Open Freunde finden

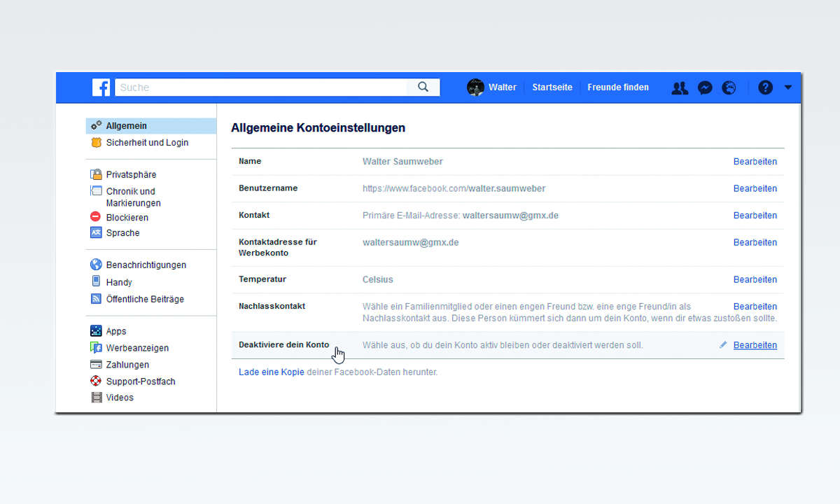tap(618, 87)
